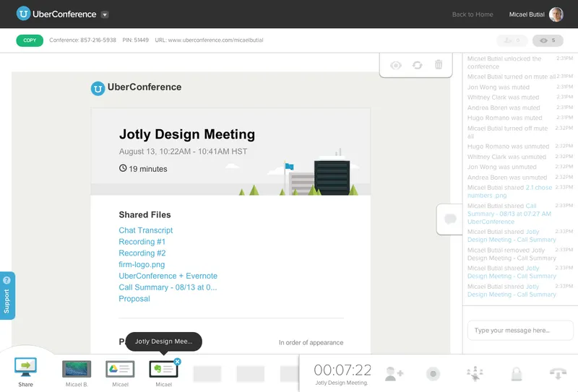578x392 pixels.
Task: Click the PIN: 51449 text
Action: click(x=136, y=40)
